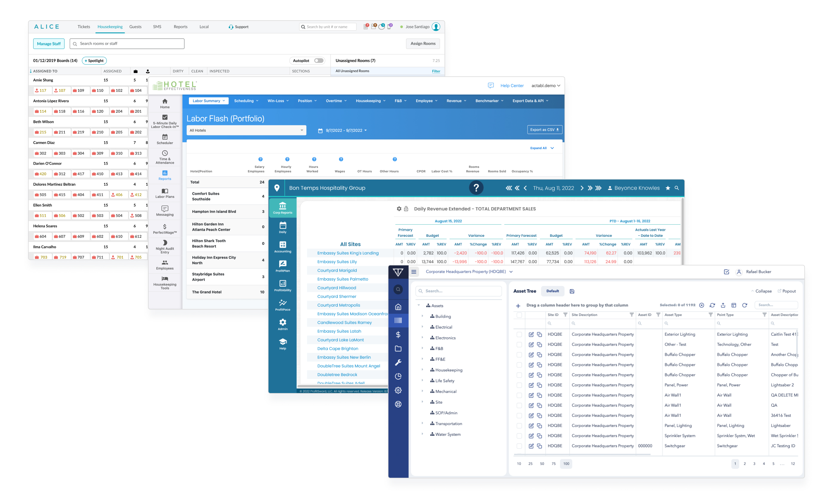The image size is (833, 504).
Task: Toggle the Autopilot switch off
Action: pyautogui.click(x=318, y=61)
